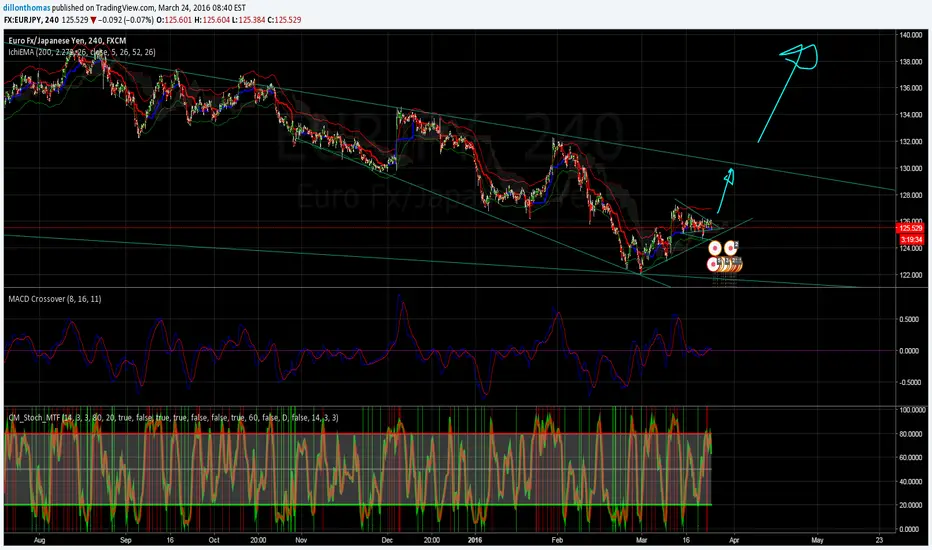Screen dimensions: 932x550
Task: Click the Dec label on time axis
Action: coord(387,540)
